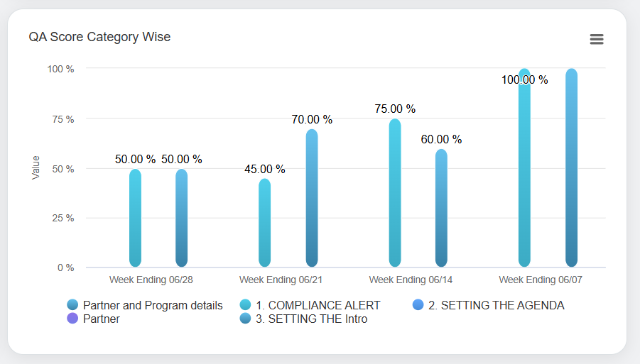Click the 75.00 % bar for Week 06/14

pyautogui.click(x=395, y=193)
